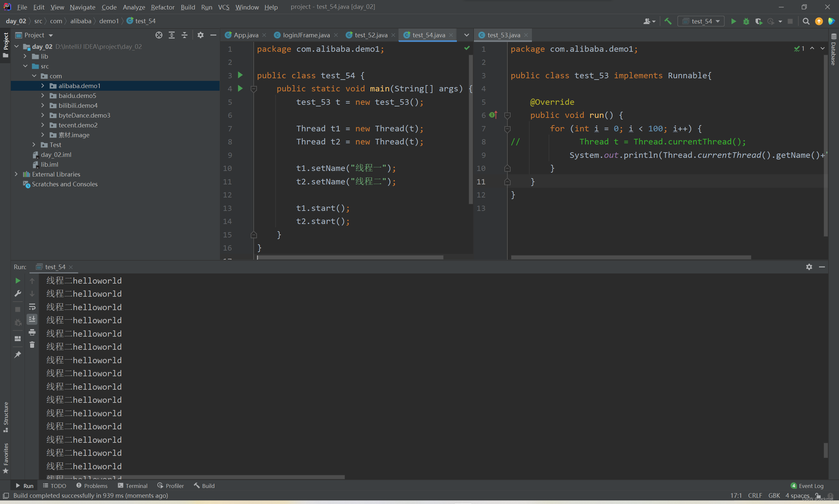Pin the Run tab with the pin icon
The height and width of the screenshot is (504, 839).
click(18, 355)
